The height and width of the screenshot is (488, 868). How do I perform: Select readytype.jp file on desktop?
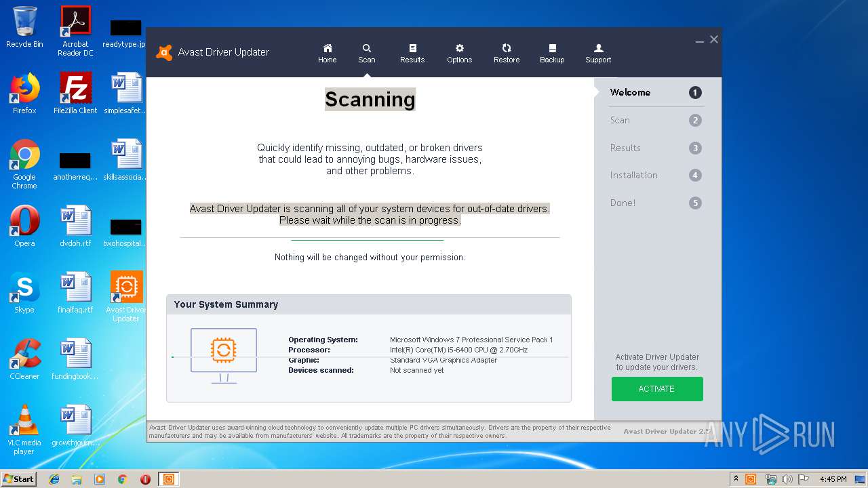(126, 34)
